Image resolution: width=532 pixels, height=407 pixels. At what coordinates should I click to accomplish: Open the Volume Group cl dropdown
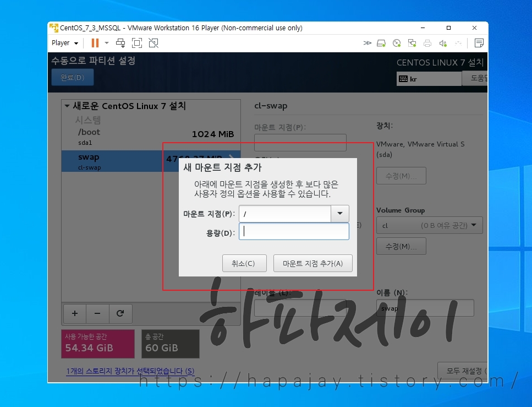click(x=430, y=225)
